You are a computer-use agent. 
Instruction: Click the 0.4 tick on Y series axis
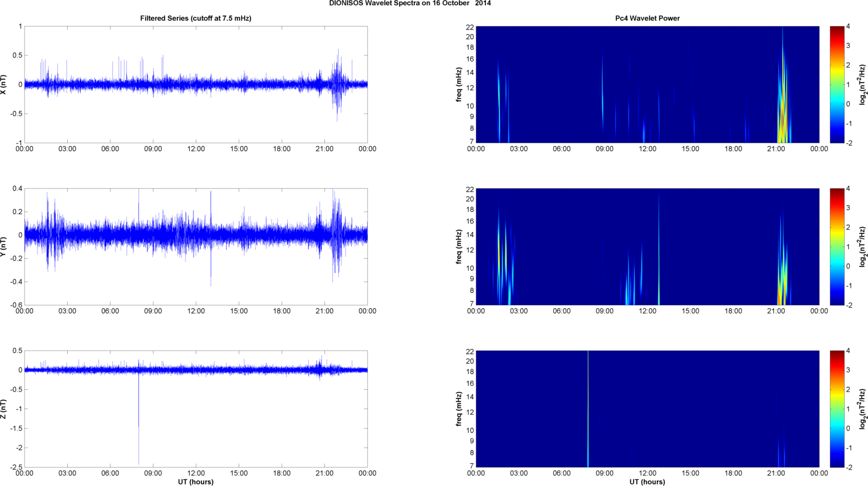(x=17, y=188)
